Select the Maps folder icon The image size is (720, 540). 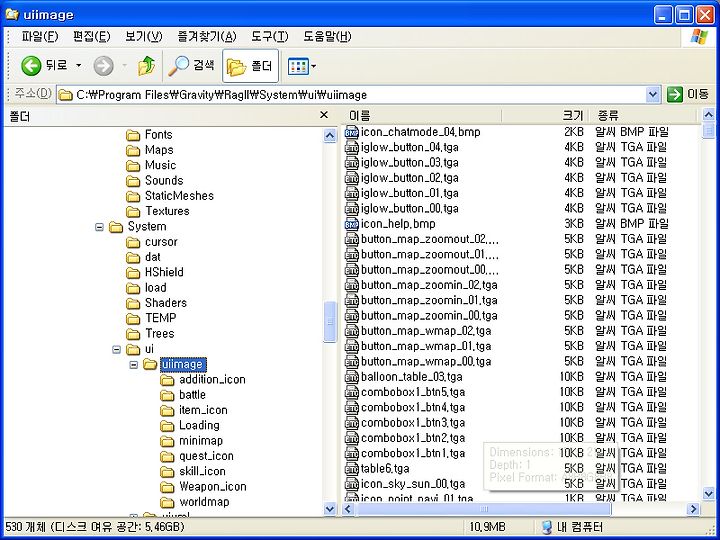coord(133,151)
